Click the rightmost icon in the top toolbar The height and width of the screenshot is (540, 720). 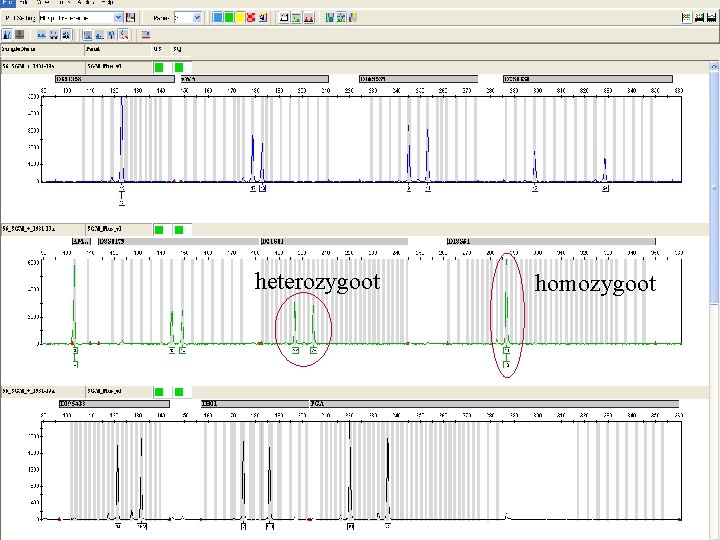coord(711,18)
